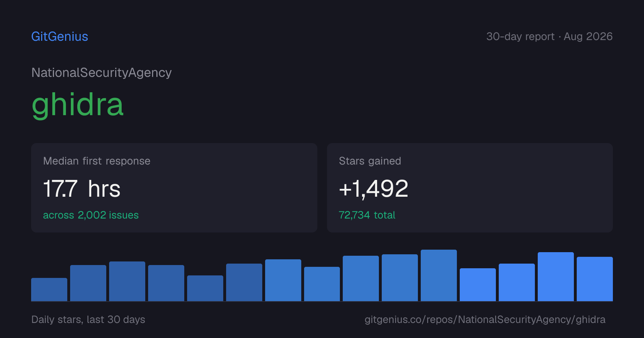
Task: Click the "72,734 total" text
Action: click(367, 215)
